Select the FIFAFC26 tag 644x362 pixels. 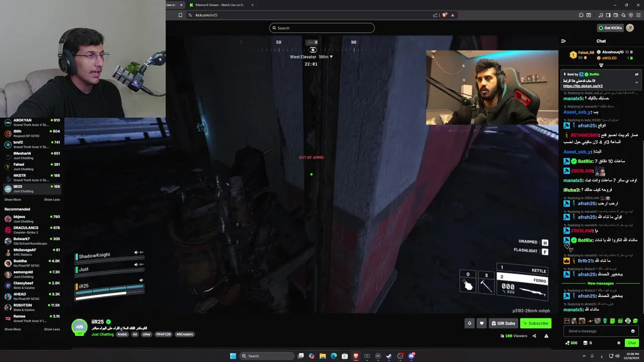tap(164, 334)
